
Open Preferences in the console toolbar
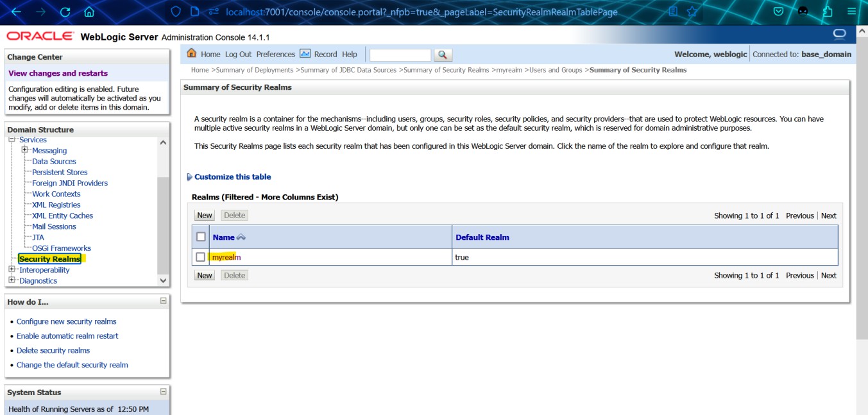(275, 55)
